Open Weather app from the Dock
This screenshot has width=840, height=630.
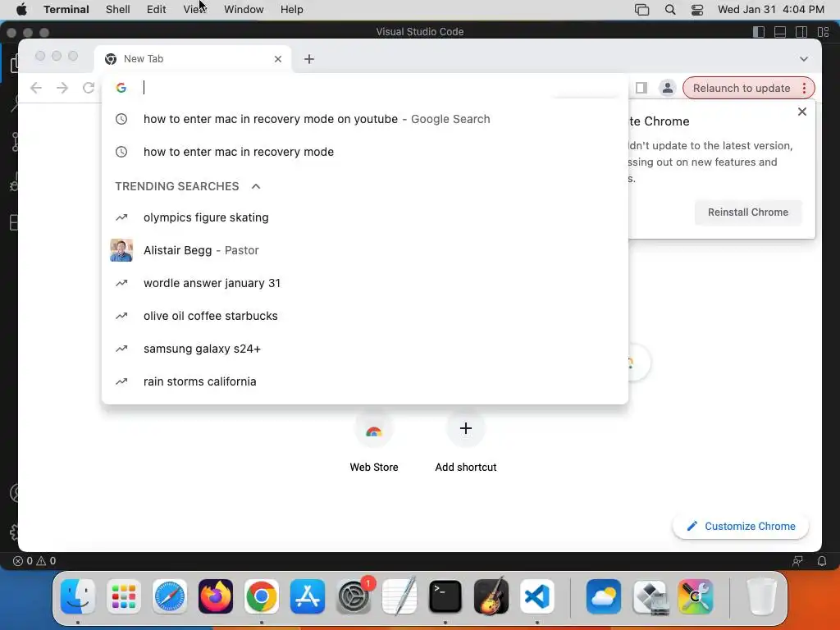[x=604, y=596]
